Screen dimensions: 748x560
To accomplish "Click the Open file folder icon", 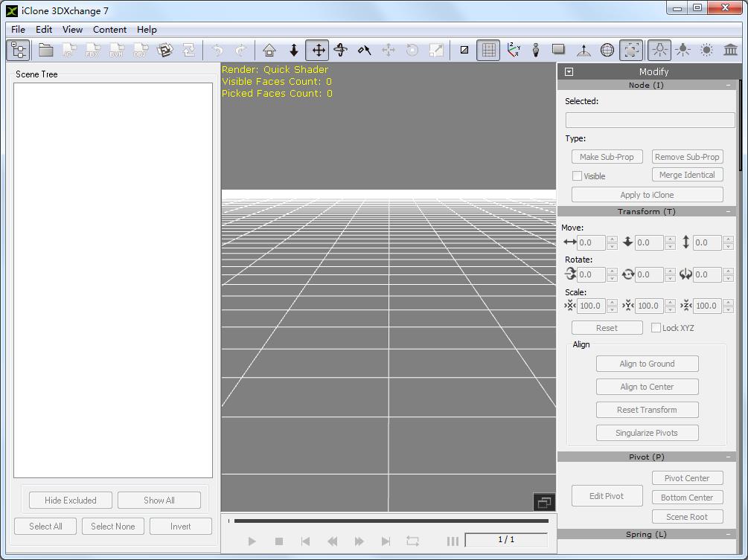I will coord(46,50).
